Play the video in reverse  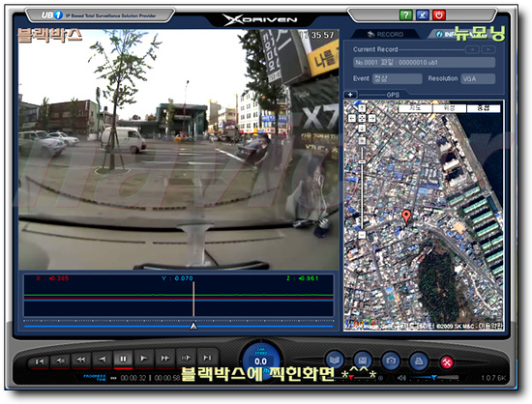point(103,359)
